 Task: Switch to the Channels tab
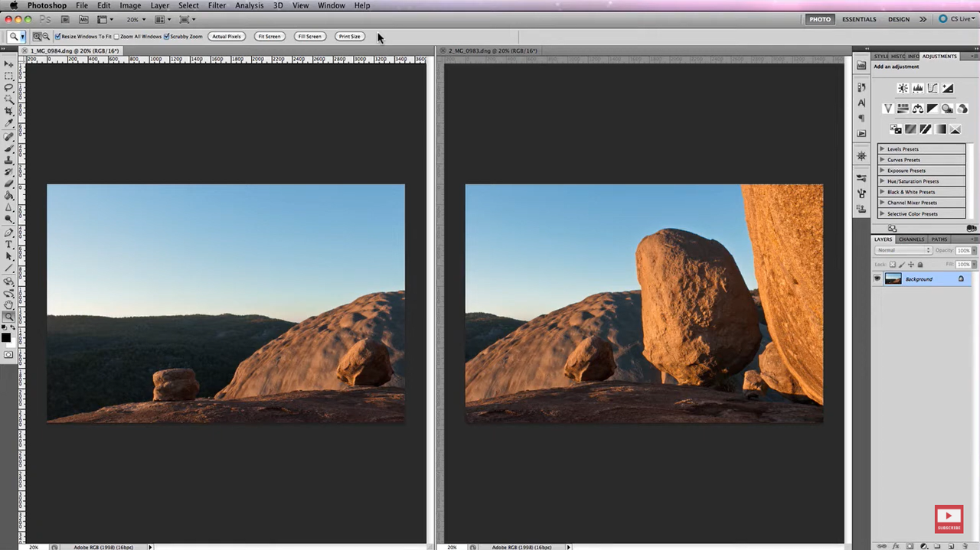tap(911, 239)
